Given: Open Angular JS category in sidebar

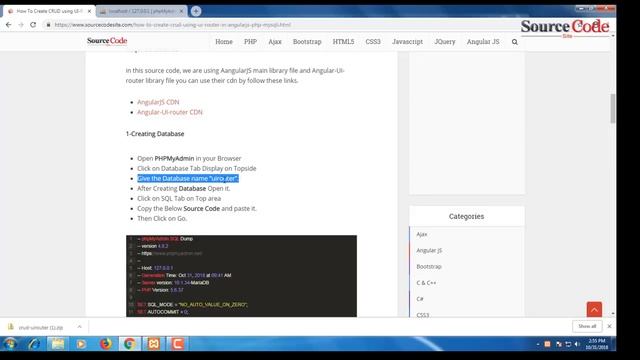Looking at the screenshot, I should pyautogui.click(x=429, y=250).
